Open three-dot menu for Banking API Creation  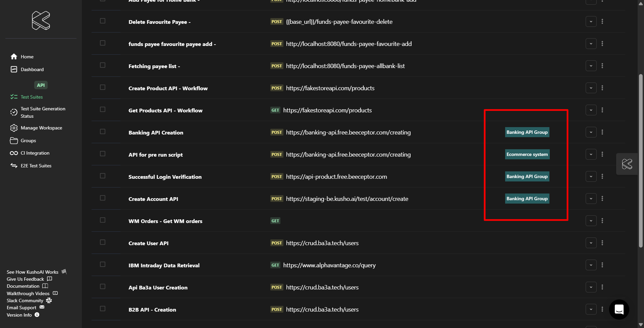[x=602, y=132]
